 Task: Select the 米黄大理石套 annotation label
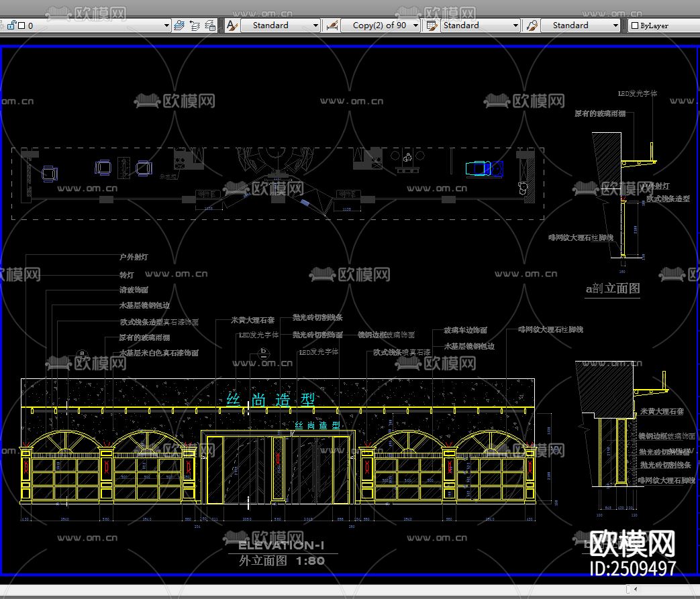(x=252, y=320)
